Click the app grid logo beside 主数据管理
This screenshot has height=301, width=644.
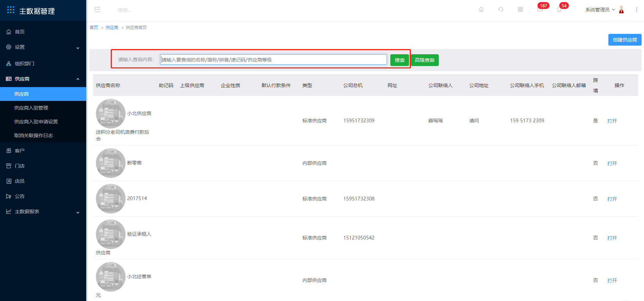pyautogui.click(x=11, y=10)
